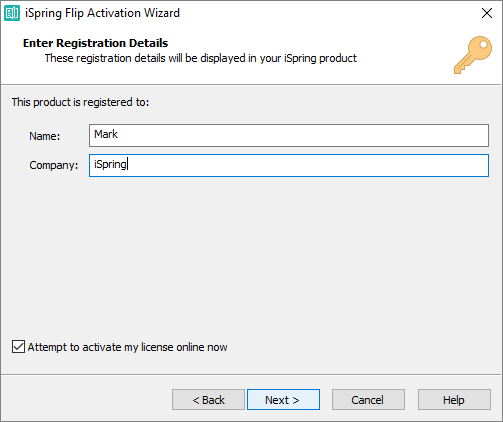Click the 'This product is registered to:' label
This screenshot has width=503, height=422.
[80, 102]
